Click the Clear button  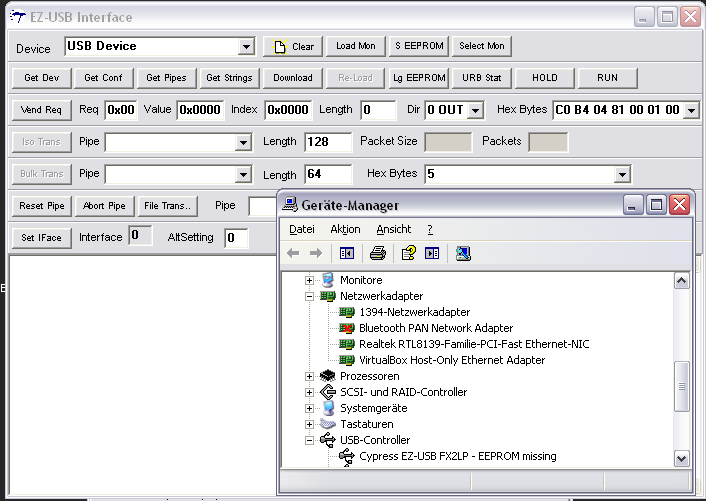[293, 46]
